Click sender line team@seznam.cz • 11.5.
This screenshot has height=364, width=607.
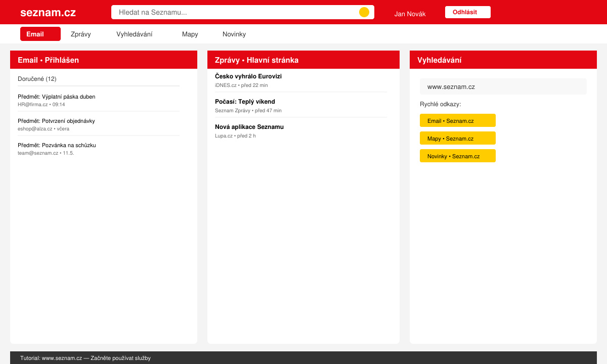pos(46,153)
